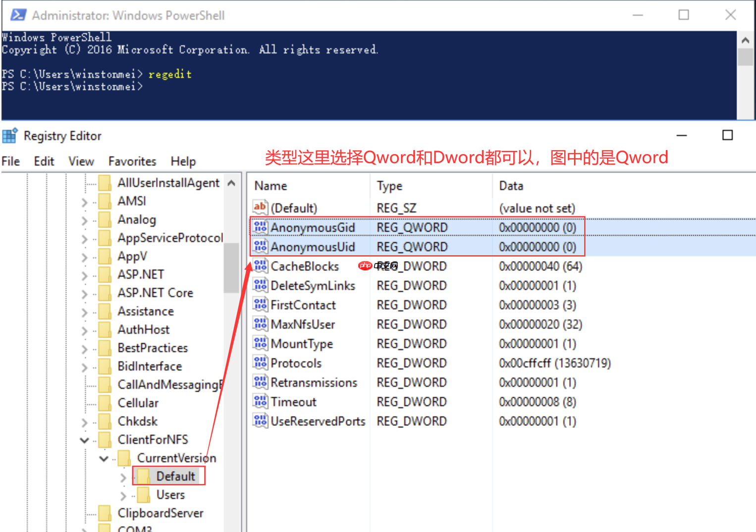Click the UseReservedPorts value icon
756x532 pixels.
tap(260, 421)
